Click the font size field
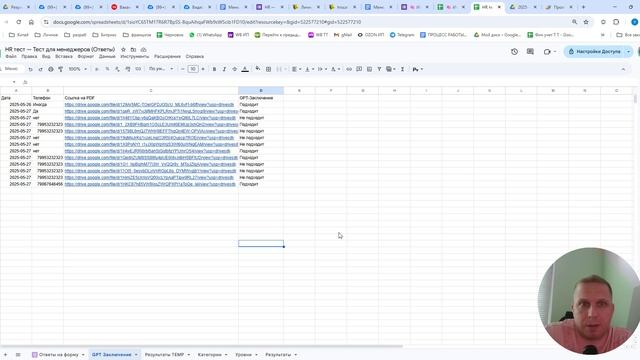This screenshot has height=360, width=640. 193,69
